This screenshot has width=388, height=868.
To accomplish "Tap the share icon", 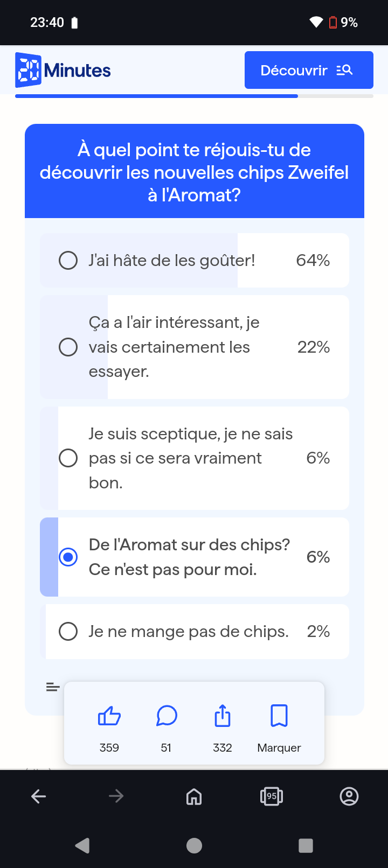I will 223,716.
